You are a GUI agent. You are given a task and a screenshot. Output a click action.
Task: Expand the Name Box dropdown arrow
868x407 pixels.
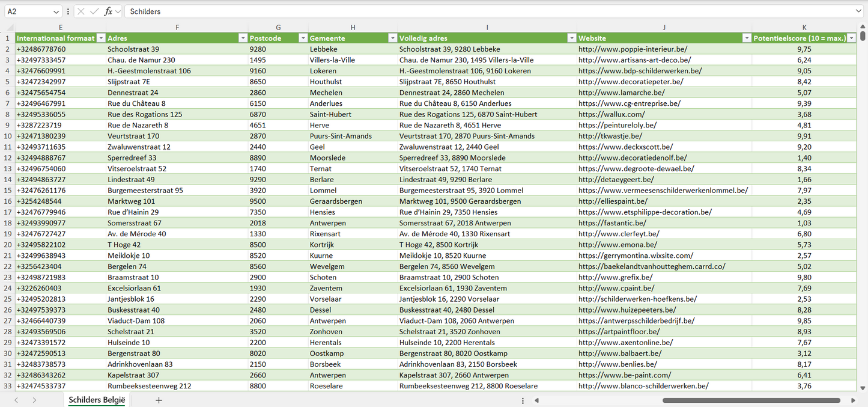point(56,11)
